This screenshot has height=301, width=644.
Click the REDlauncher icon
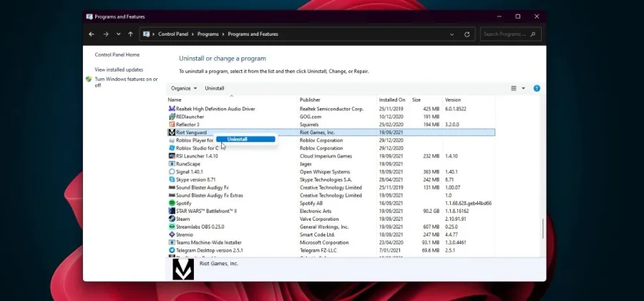coord(172,117)
